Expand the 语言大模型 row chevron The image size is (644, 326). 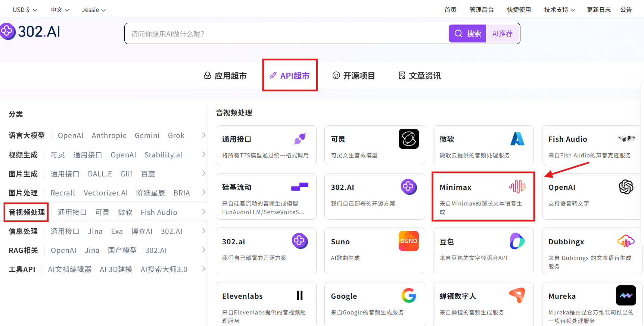203,135
